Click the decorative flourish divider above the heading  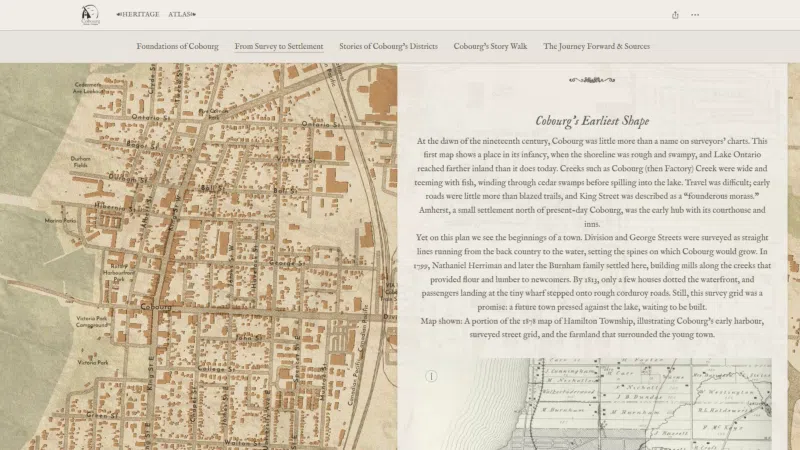click(x=599, y=79)
